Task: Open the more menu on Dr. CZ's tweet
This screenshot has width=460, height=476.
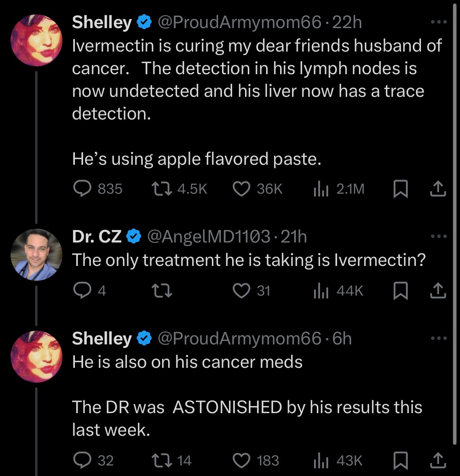Action: pyautogui.click(x=439, y=236)
